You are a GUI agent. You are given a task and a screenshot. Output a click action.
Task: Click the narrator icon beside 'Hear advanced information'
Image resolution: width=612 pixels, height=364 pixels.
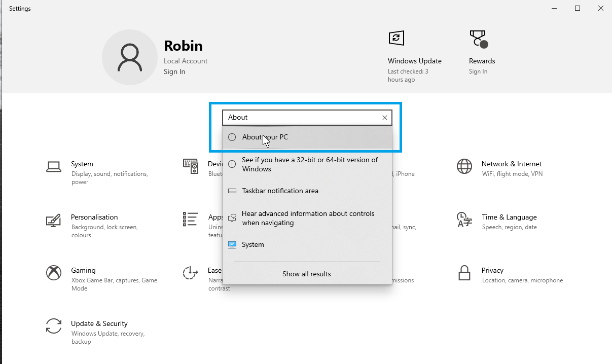click(232, 217)
